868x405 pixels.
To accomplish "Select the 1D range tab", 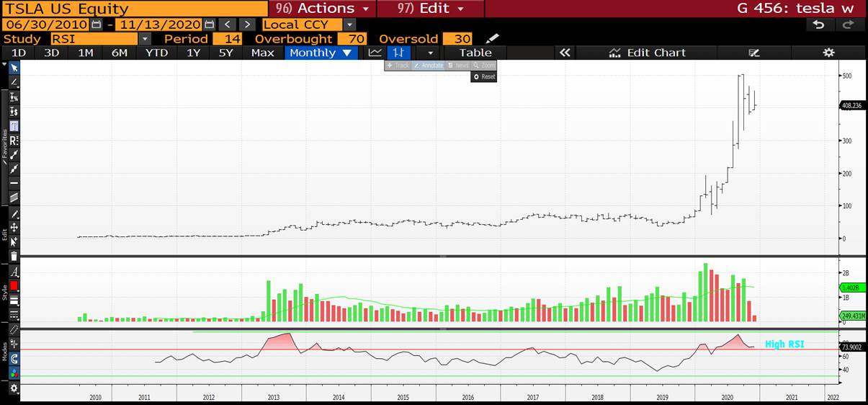I will coord(19,53).
